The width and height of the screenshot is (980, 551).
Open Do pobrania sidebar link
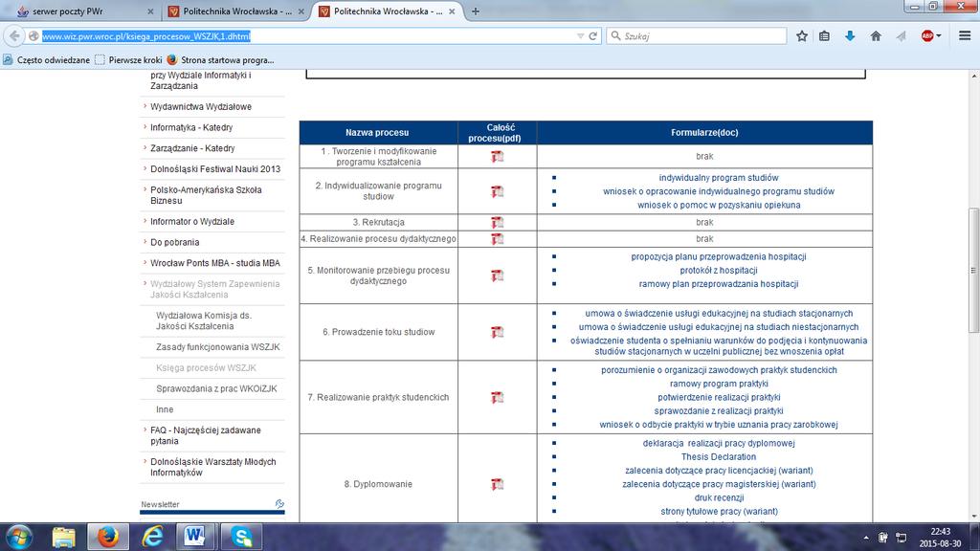point(174,242)
